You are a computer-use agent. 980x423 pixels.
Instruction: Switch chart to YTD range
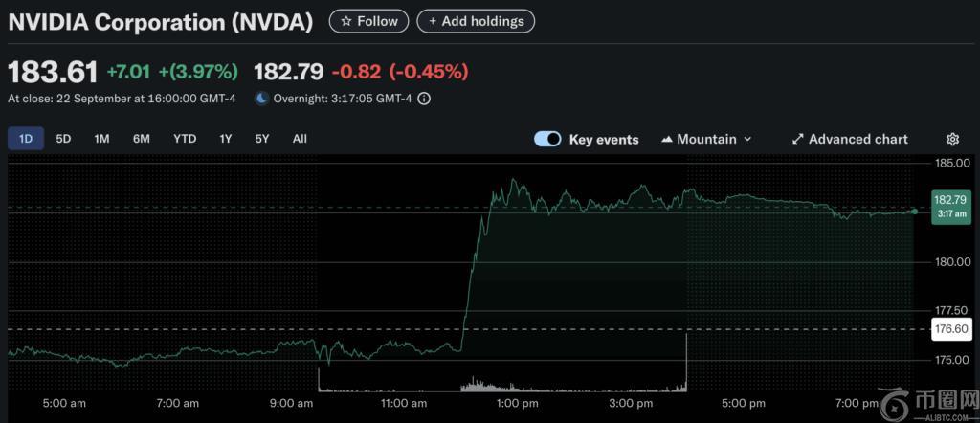pos(185,139)
